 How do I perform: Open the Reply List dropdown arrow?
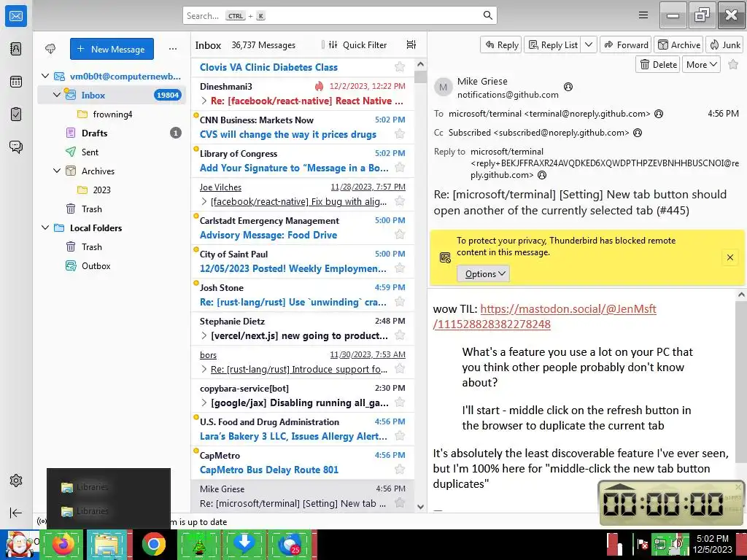589,44
